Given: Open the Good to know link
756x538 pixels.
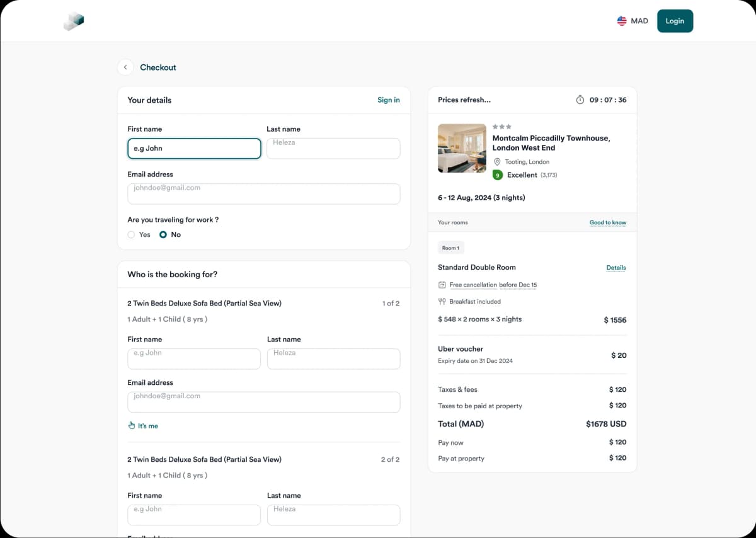Looking at the screenshot, I should pos(607,222).
